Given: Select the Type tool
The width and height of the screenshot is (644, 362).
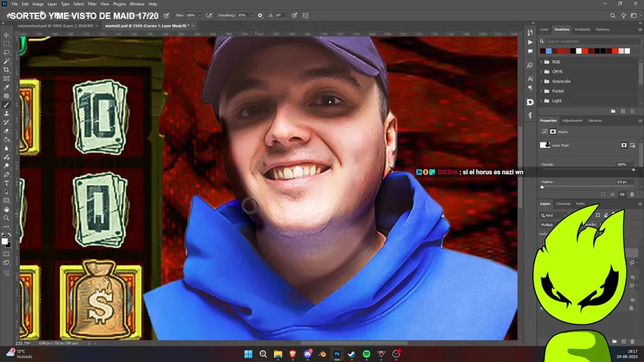Looking at the screenshot, I should 7,183.
